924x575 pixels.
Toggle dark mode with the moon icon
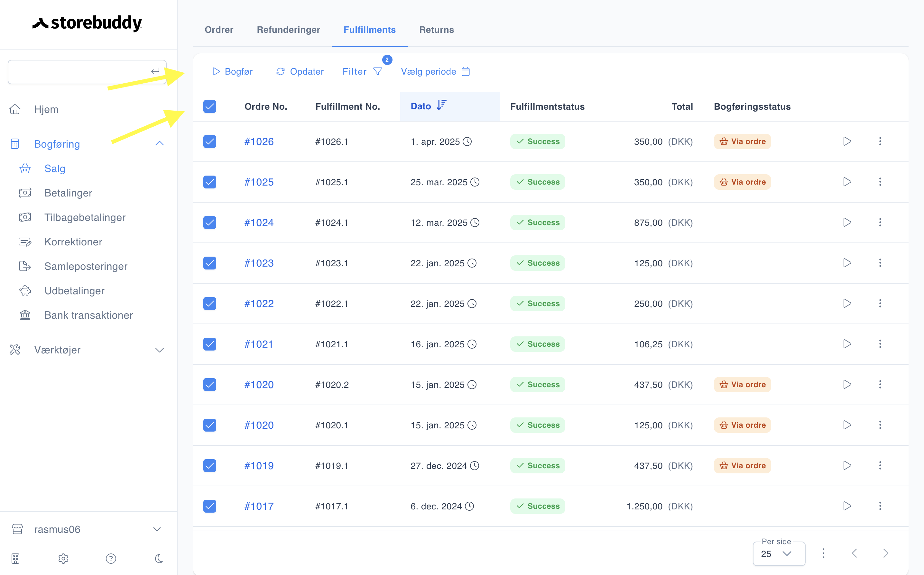(159, 558)
